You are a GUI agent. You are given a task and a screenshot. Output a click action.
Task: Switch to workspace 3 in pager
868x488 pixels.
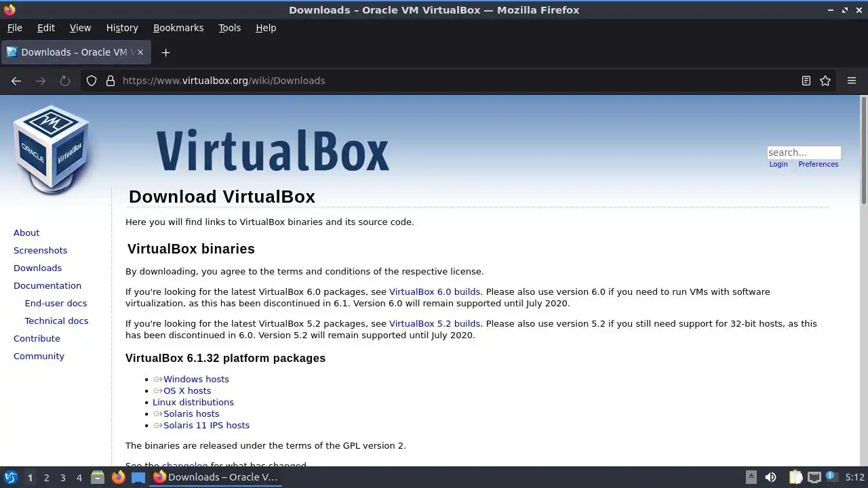pyautogui.click(x=62, y=477)
